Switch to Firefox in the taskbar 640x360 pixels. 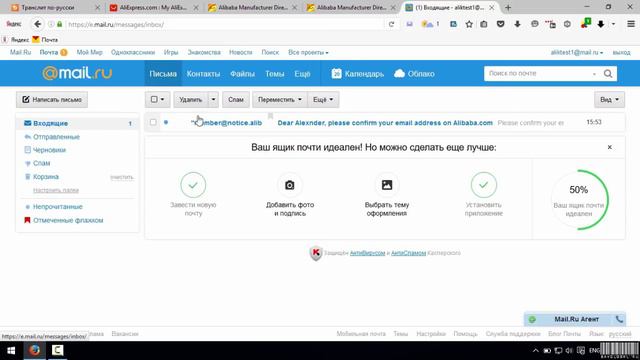click(34, 351)
